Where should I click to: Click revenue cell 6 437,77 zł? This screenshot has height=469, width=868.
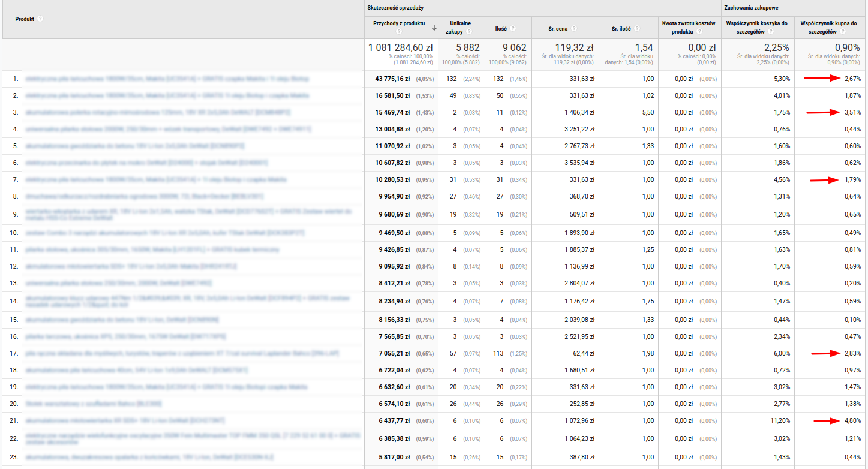(x=394, y=421)
